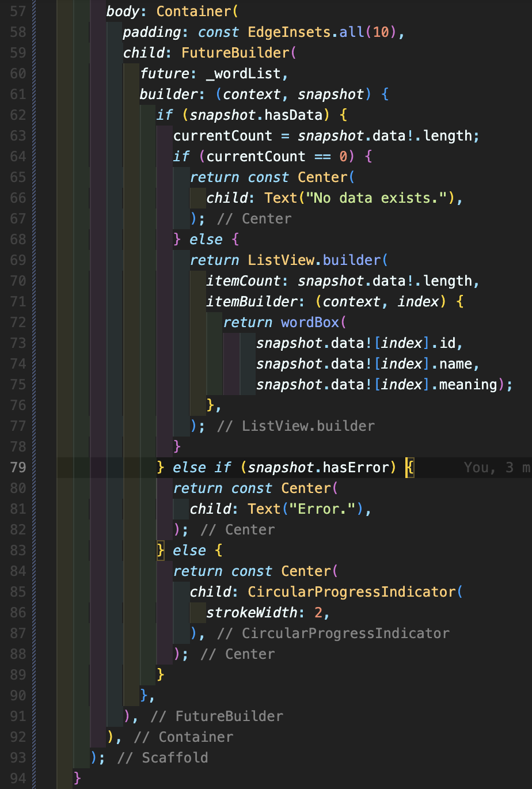Click the // Center comment on line 88
Screen dimensions: 532x789
pos(238,654)
